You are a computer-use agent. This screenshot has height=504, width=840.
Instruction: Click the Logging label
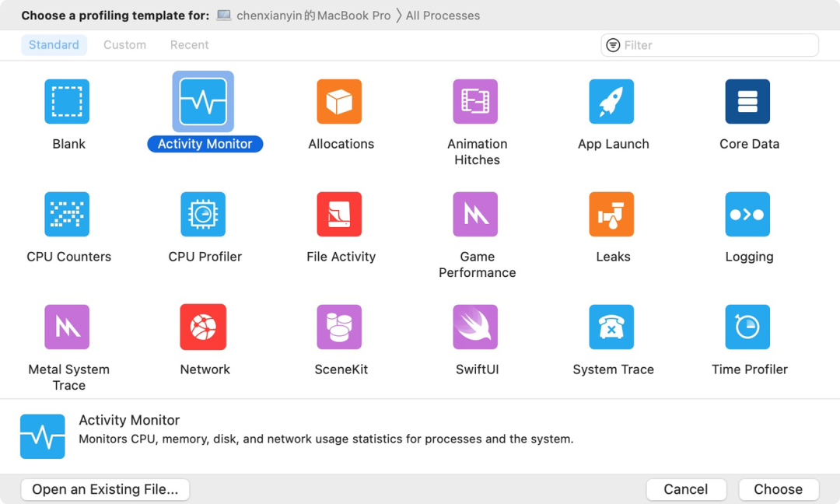click(x=750, y=257)
